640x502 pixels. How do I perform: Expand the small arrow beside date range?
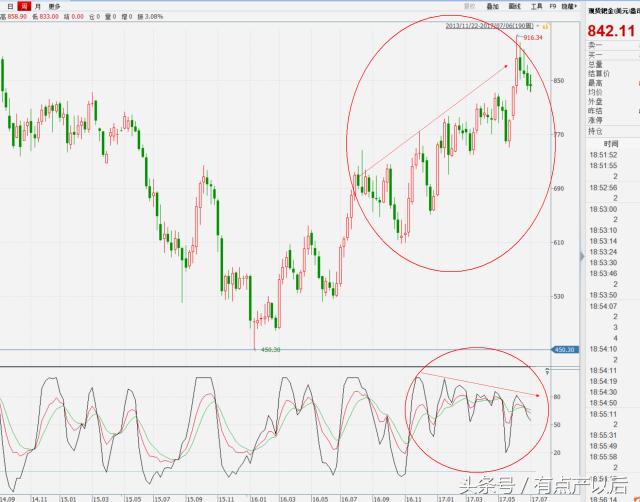[538, 26]
